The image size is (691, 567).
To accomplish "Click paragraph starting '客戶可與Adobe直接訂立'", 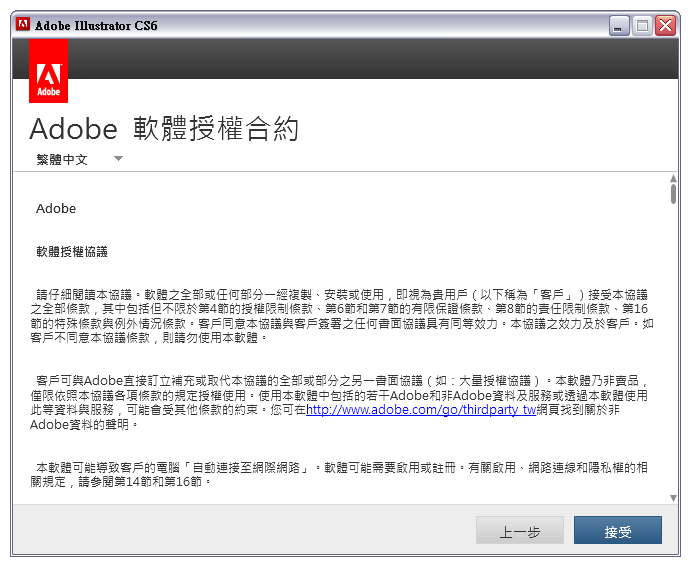I will pyautogui.click(x=339, y=402).
